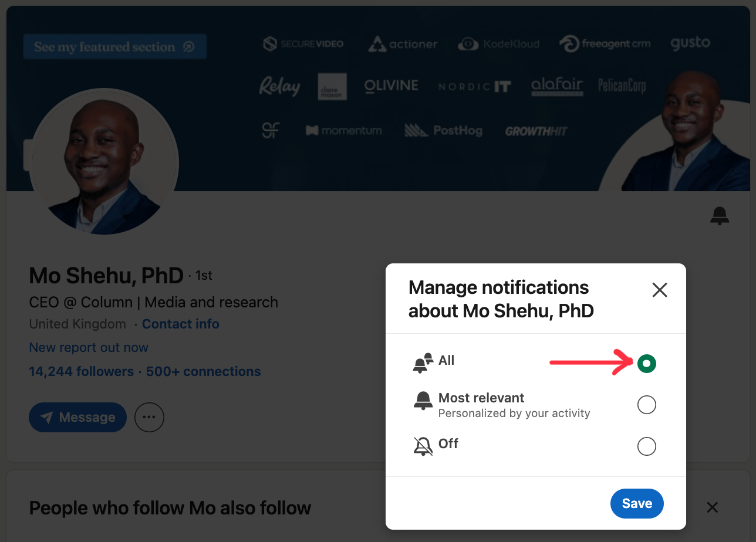The height and width of the screenshot is (542, 756).
Task: Click the bell icon beside Most relevant
Action: pyautogui.click(x=423, y=401)
